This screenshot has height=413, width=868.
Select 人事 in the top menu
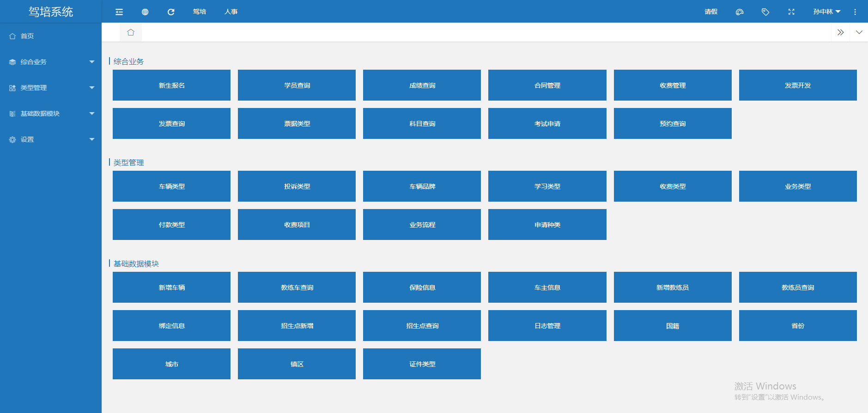pos(231,12)
